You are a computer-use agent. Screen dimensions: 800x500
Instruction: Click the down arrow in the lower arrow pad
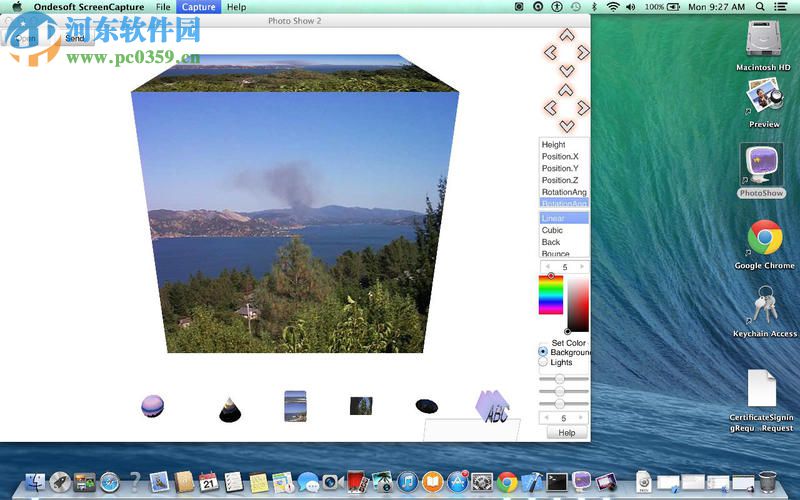tap(567, 126)
